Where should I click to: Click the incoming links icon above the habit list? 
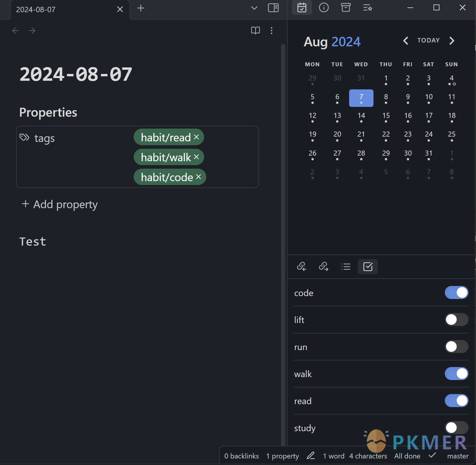pyautogui.click(x=302, y=266)
